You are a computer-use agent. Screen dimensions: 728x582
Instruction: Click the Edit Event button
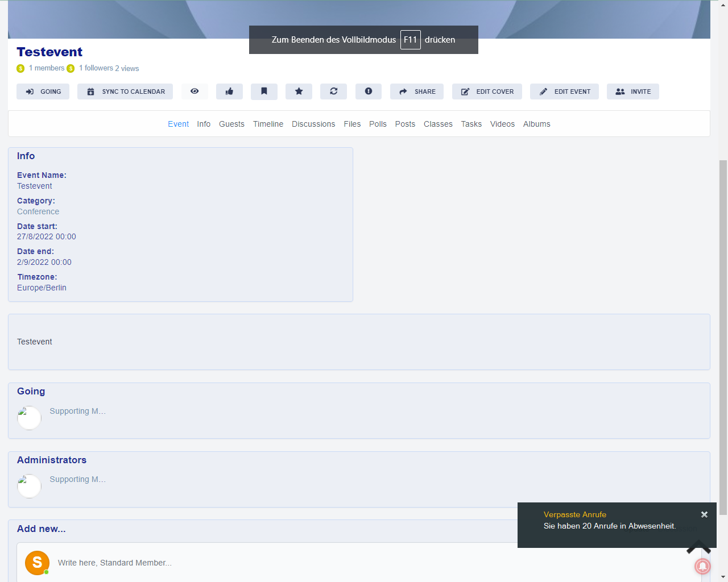[564, 92]
